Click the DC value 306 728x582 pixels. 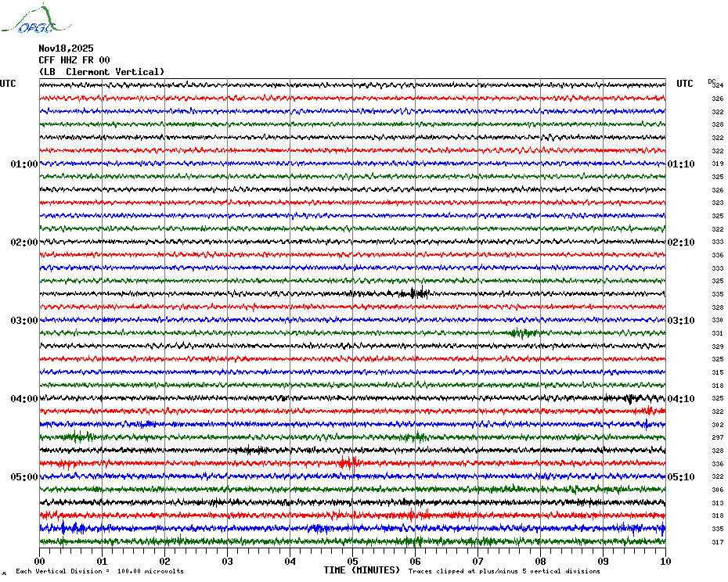click(x=718, y=490)
